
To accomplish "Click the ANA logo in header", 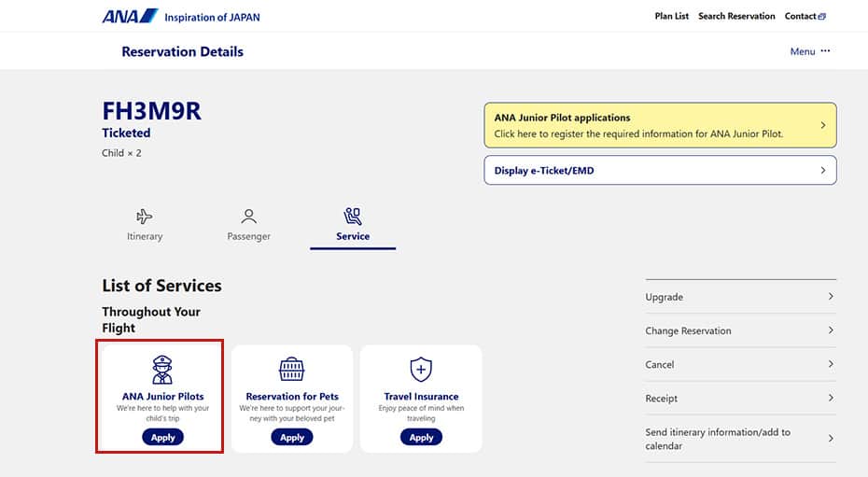I will [x=129, y=16].
